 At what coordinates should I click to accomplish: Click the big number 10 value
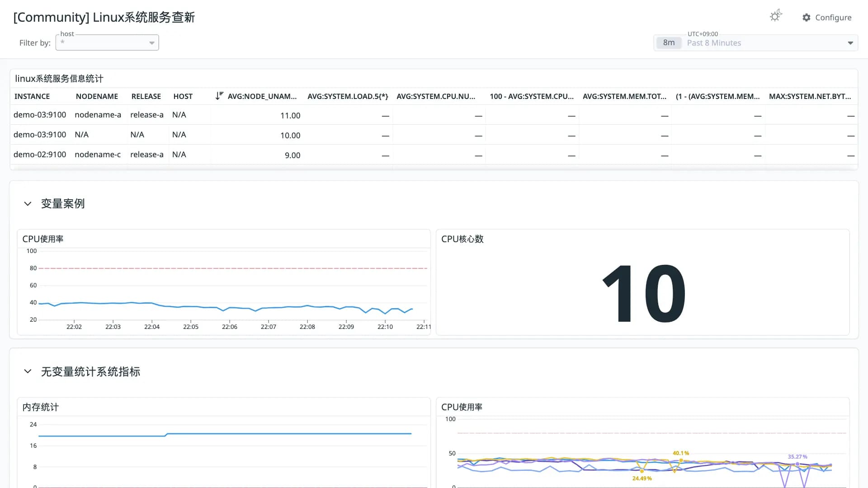pos(644,294)
